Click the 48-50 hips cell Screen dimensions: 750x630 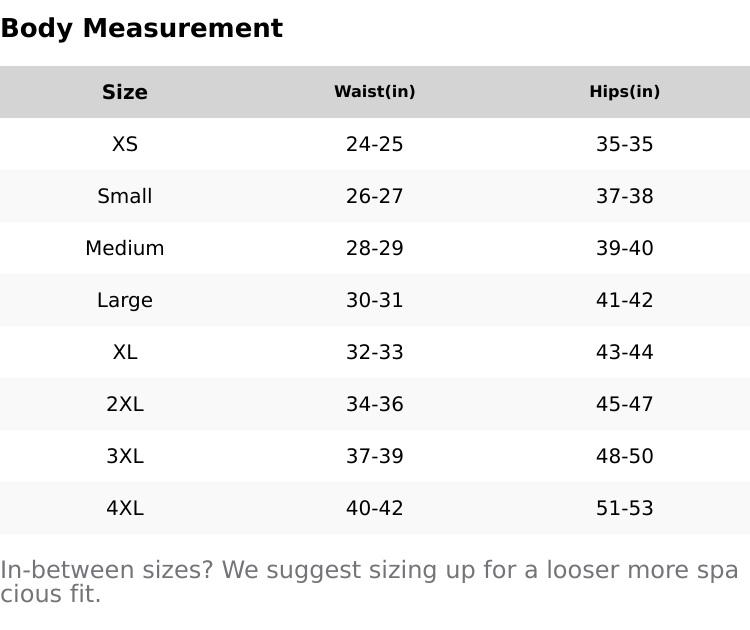(625, 456)
